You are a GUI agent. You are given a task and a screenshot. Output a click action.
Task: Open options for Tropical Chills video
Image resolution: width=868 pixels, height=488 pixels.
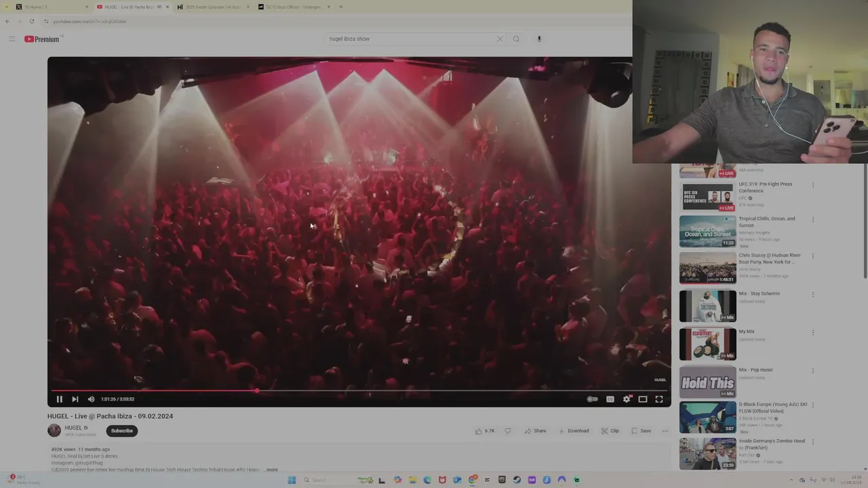(x=813, y=219)
